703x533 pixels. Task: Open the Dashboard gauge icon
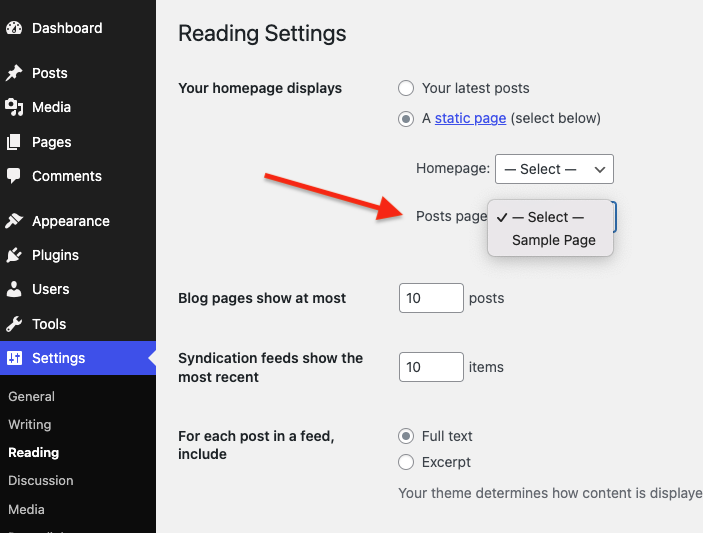click(x=14, y=28)
